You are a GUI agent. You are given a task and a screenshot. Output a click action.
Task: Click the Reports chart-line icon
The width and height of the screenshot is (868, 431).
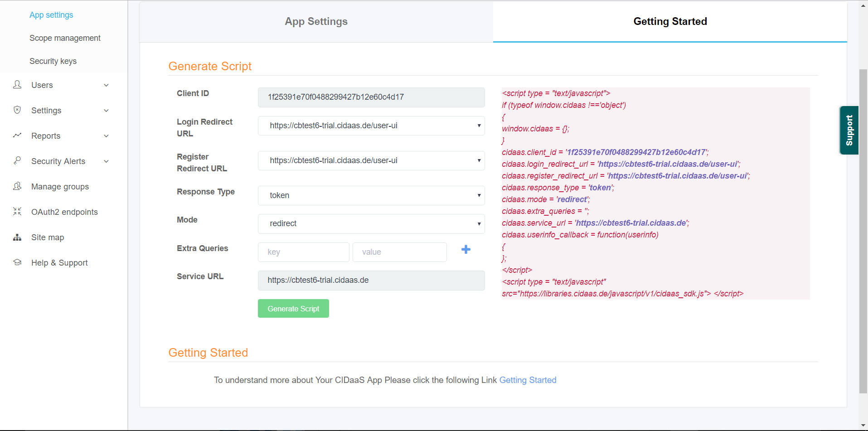[x=17, y=136]
